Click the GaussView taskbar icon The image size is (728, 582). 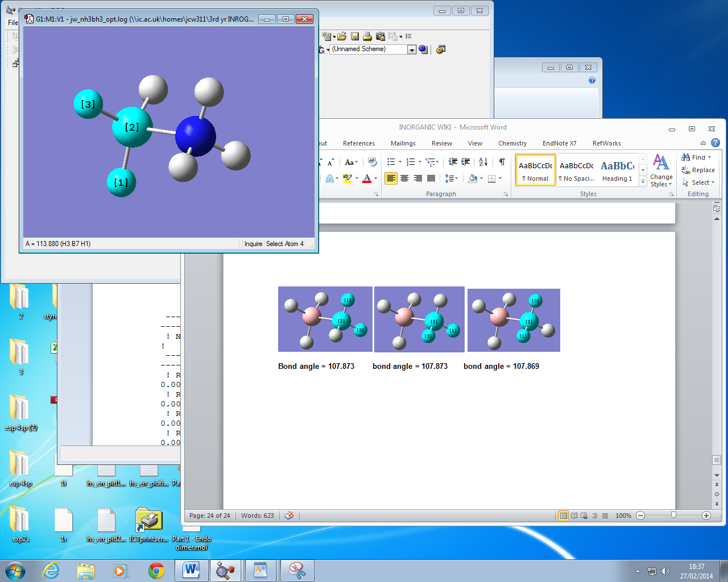[226, 570]
